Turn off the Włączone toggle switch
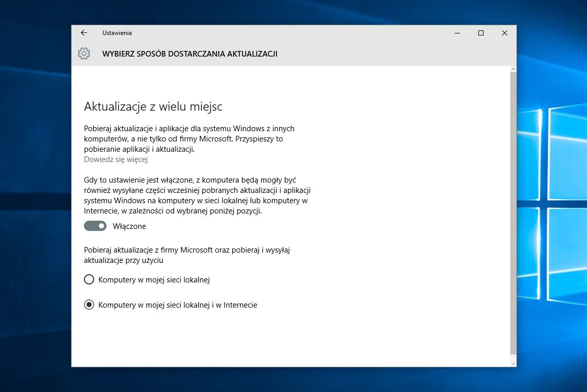587x392 pixels. point(95,226)
